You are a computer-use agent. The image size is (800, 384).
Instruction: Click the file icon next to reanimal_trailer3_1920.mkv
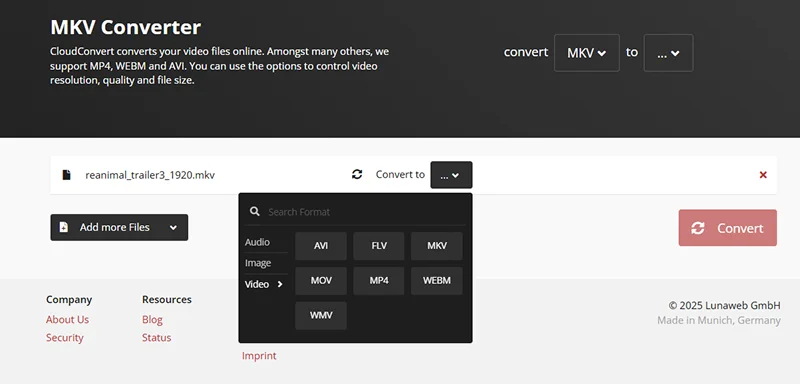tap(66, 175)
